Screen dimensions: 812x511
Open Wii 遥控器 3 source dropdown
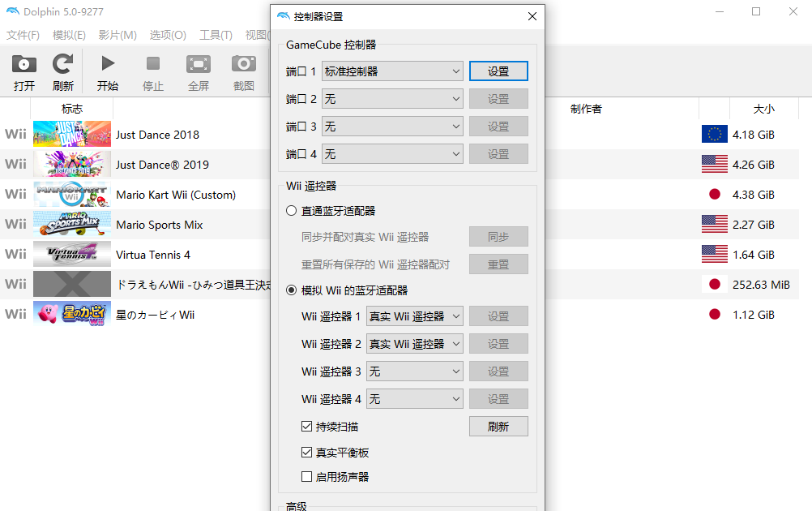[414, 371]
